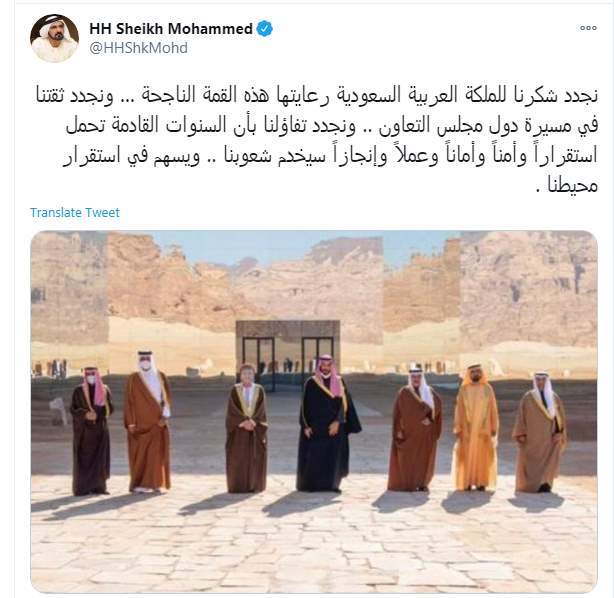The image size is (614, 598).
Task: Click the HH Sheikh Mohammed display name
Action: click(171, 29)
